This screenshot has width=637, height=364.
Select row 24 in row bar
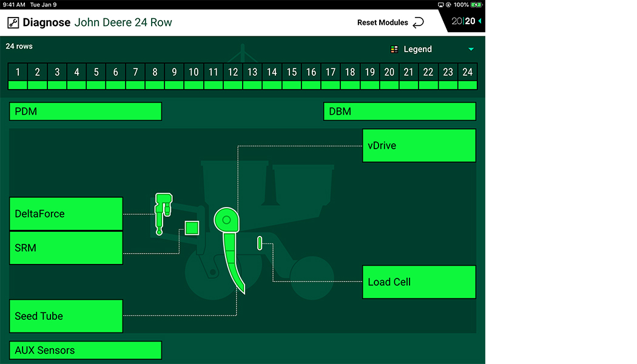468,76
